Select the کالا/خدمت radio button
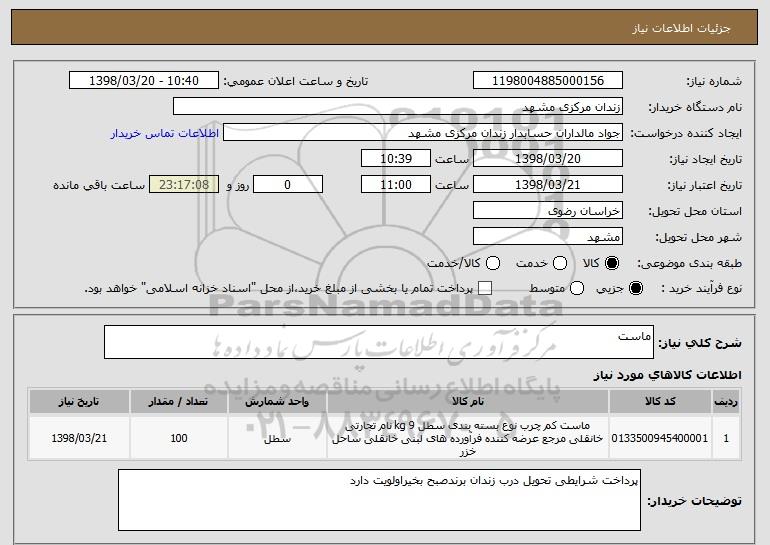 [493, 263]
